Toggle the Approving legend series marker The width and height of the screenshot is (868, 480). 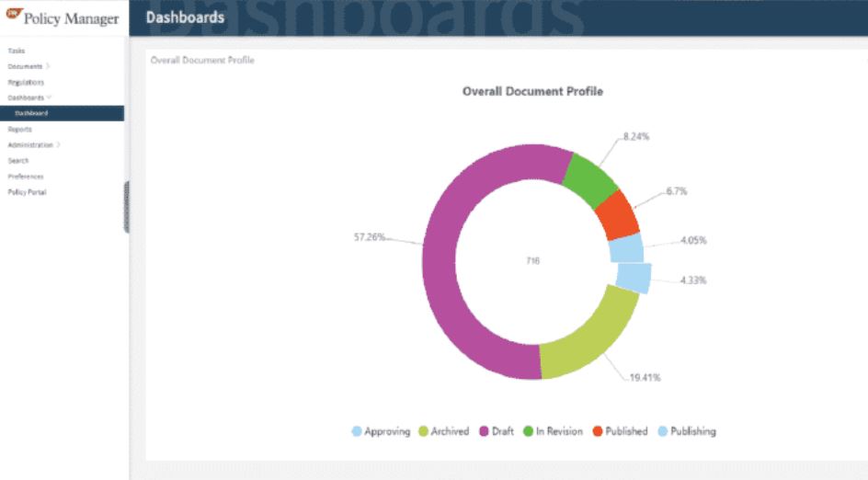click(357, 431)
